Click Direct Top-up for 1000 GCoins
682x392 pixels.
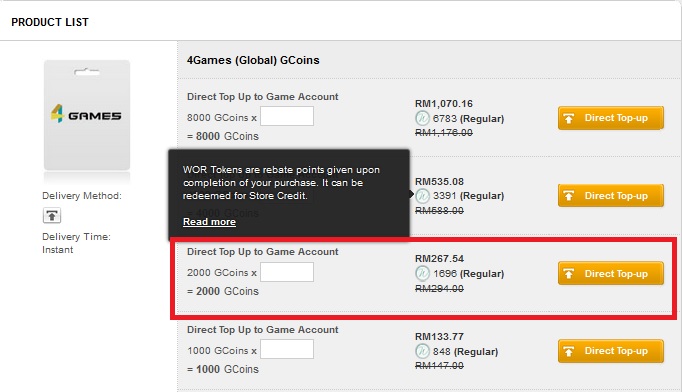(x=611, y=351)
